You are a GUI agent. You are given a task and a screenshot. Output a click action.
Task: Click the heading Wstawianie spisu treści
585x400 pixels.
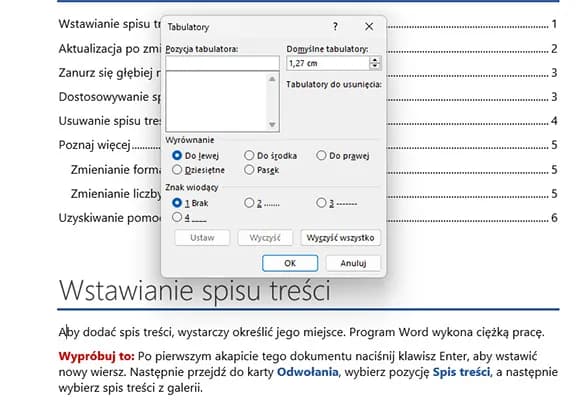click(195, 290)
